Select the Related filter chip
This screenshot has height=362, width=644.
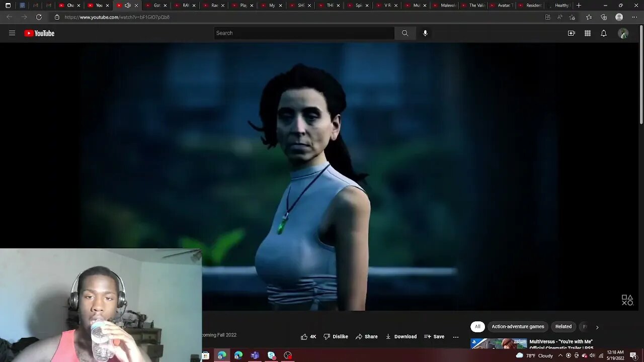pos(563,327)
